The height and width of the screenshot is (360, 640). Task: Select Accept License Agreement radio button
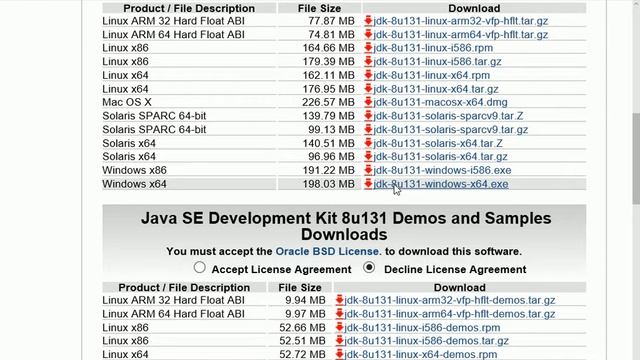point(200,267)
